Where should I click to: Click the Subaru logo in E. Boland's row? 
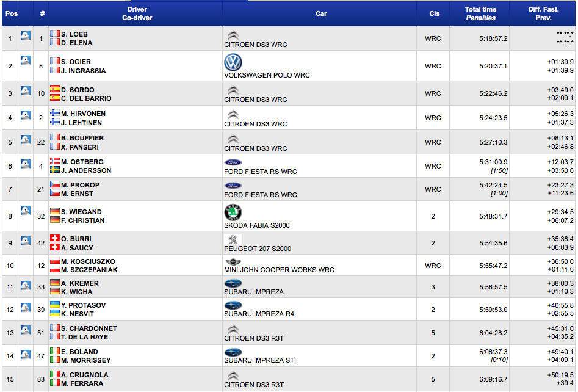click(233, 352)
